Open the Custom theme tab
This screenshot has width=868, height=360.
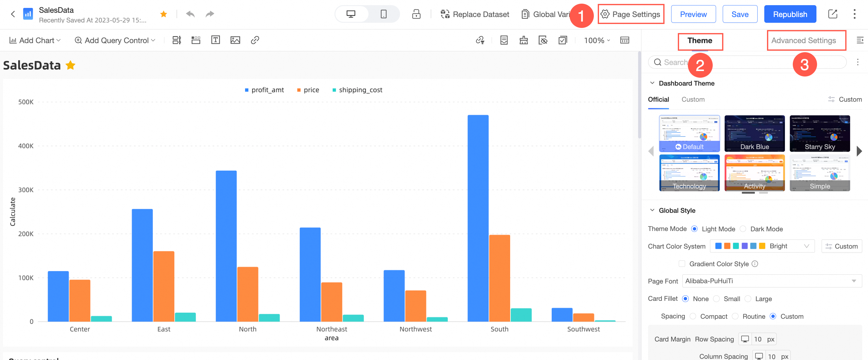click(693, 100)
